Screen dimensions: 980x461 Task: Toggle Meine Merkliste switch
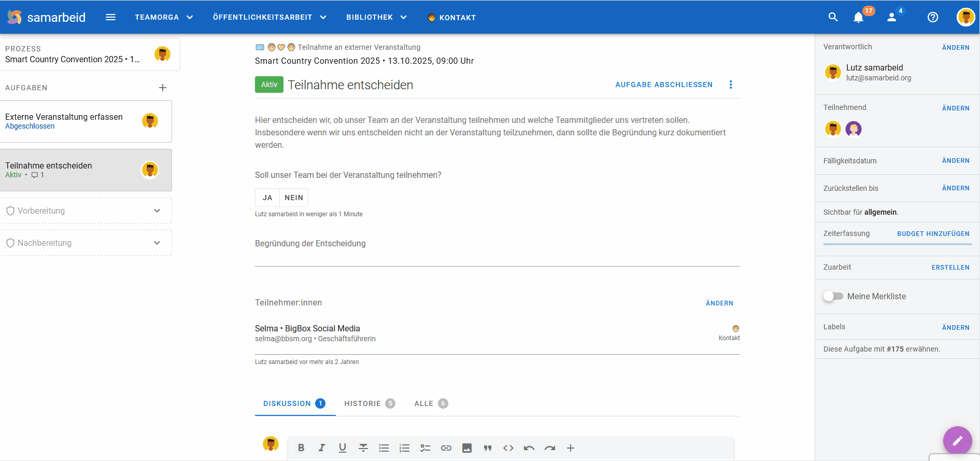click(x=833, y=296)
